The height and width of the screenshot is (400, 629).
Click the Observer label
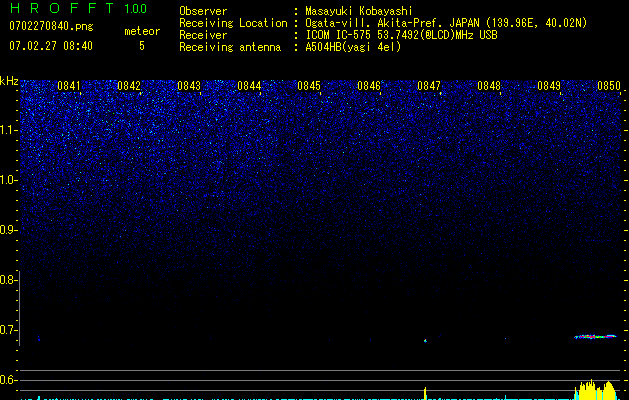pos(203,12)
